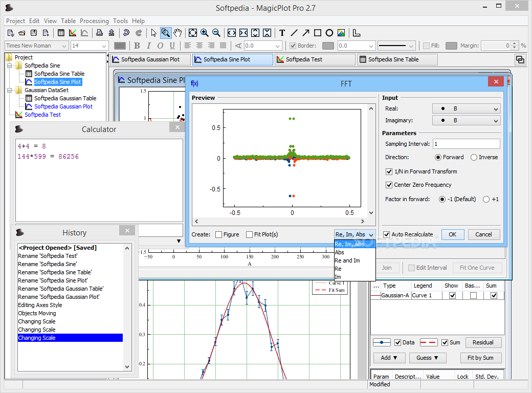The width and height of the screenshot is (532, 393).
Task: Click the Print toolbar icon
Action: pyautogui.click(x=99, y=33)
